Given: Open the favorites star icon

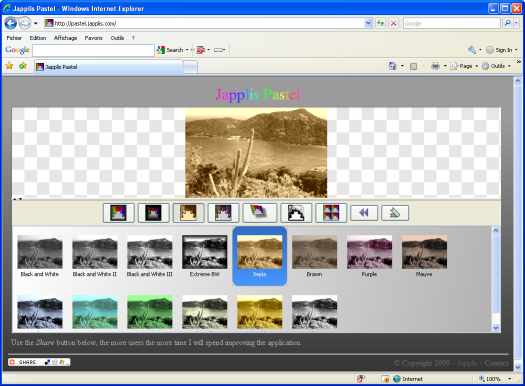Looking at the screenshot, I should pos(9,66).
